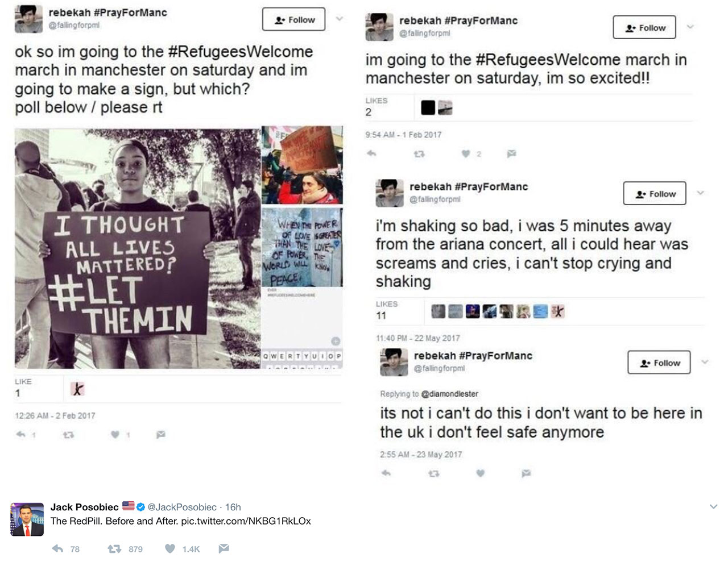Viewport: 728px width, 566px height.
Task: Click reply arrow under the 9:54 AM tweet
Action: [x=372, y=153]
